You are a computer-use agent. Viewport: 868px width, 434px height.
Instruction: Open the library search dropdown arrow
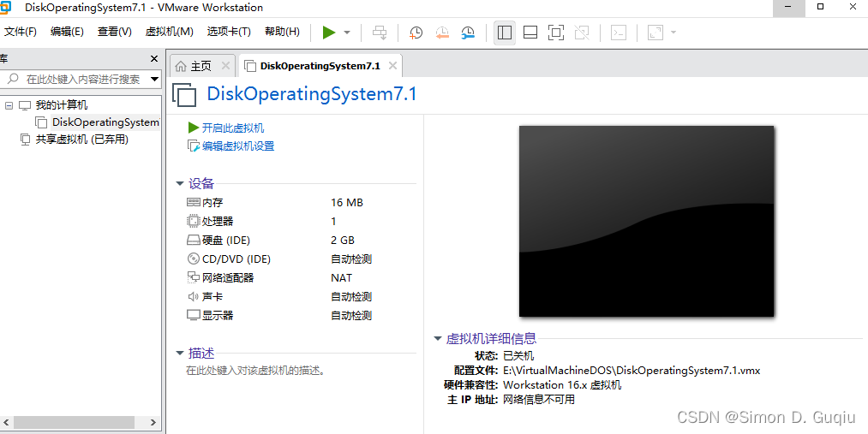click(155, 79)
